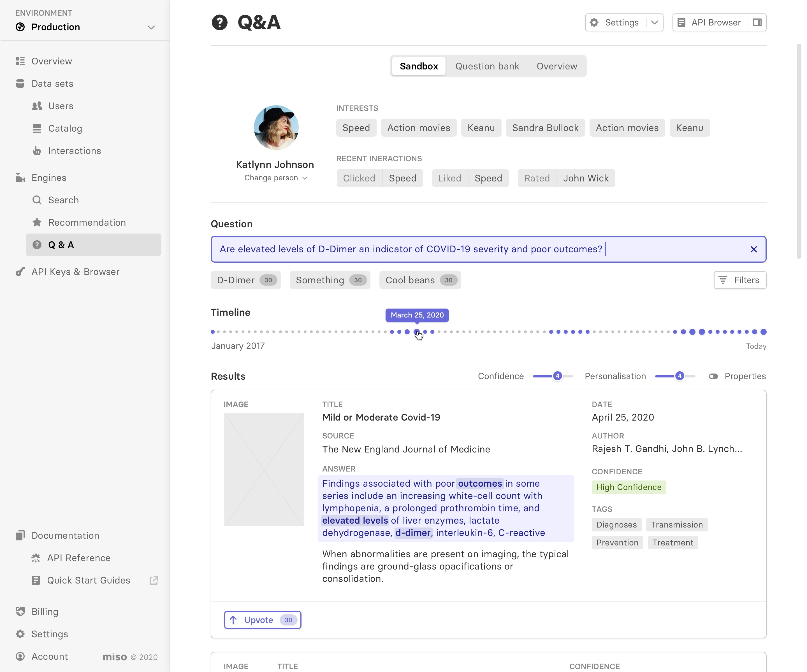Click the Users people icon
The width and height of the screenshot is (807, 672).
coord(37,106)
